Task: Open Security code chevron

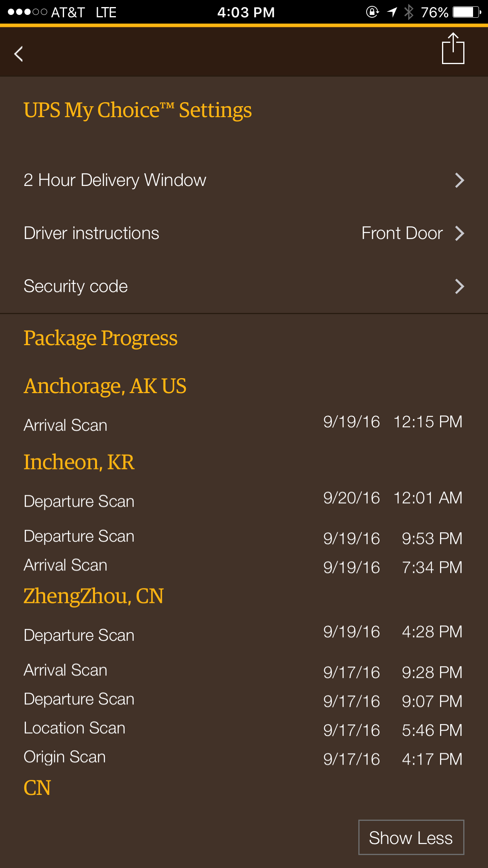Action: [459, 286]
